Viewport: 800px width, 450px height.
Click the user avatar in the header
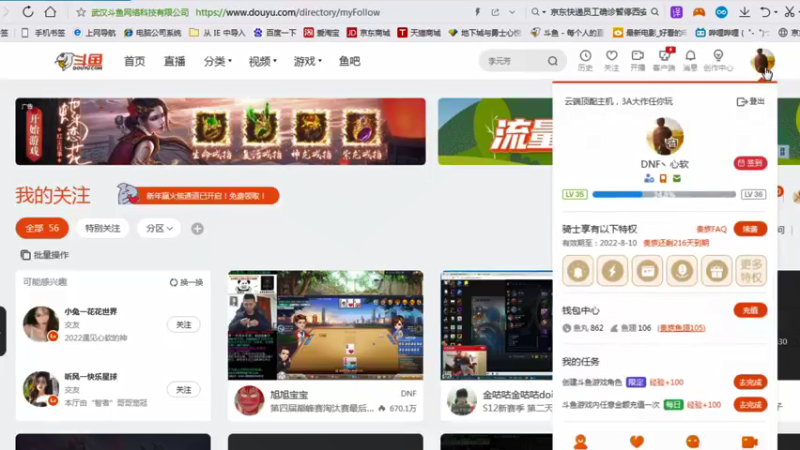pos(762,61)
